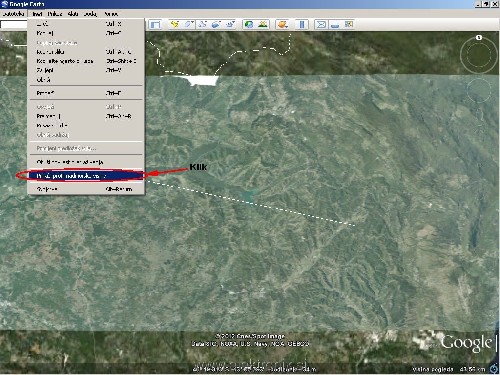Toggle sunlight across the landscape
Screen dimensions: 500x375
pos(263,24)
